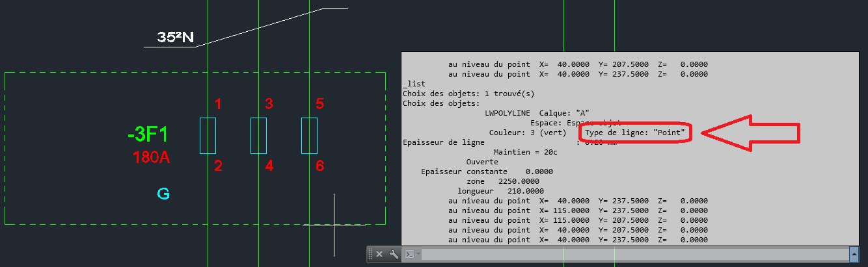The image size is (868, 267).
Task: Grab the command line grip handle
Action: [370, 255]
